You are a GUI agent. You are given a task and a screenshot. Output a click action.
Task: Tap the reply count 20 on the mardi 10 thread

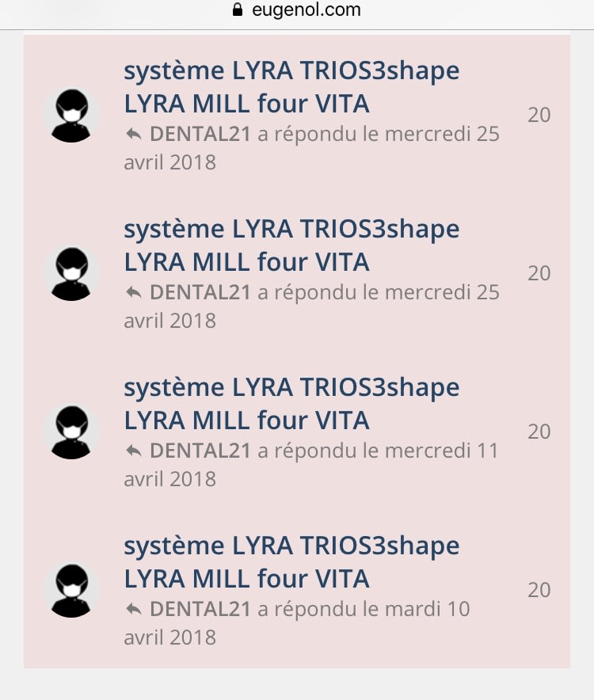click(x=539, y=590)
